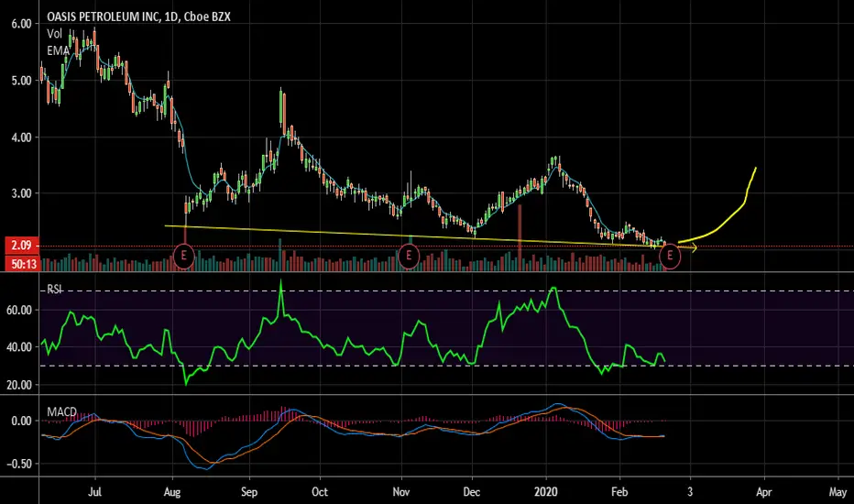The height and width of the screenshot is (504, 854).
Task: Select the RSI indicator label
Action: 54,290
